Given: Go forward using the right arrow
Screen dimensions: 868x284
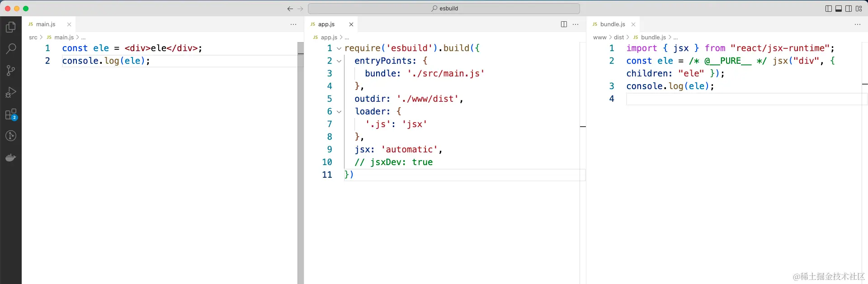Looking at the screenshot, I should tap(301, 9).
